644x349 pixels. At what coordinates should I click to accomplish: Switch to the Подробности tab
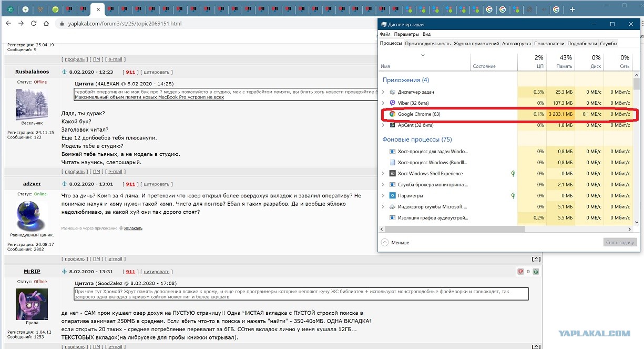(582, 44)
